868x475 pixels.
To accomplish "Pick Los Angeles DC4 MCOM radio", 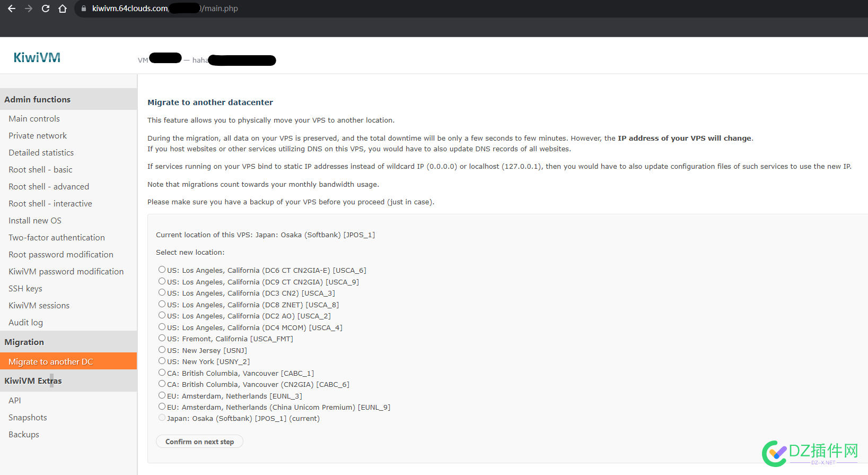I will (x=162, y=327).
